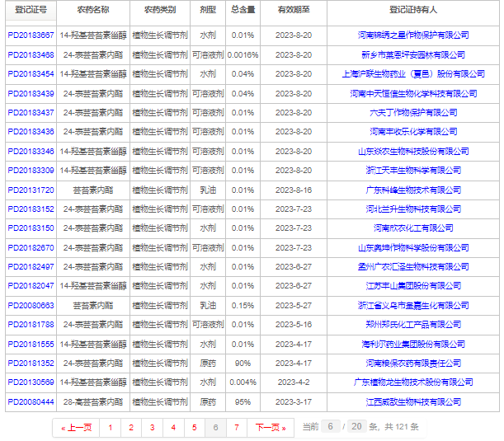Jump to page 5
The height and width of the screenshot is (441, 504).
coord(195,428)
